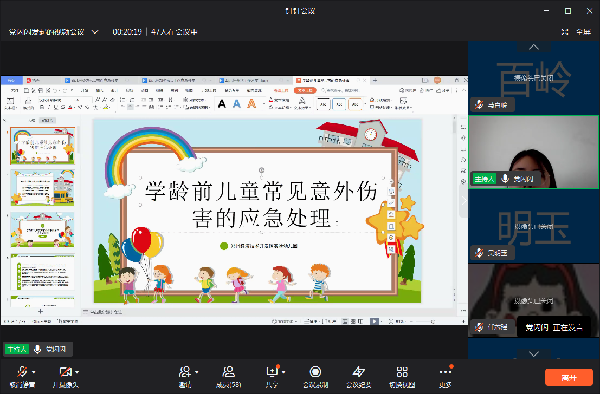Open the meeting minutes lightning icon
Viewport: 600px width, 394px height.
pos(359,371)
